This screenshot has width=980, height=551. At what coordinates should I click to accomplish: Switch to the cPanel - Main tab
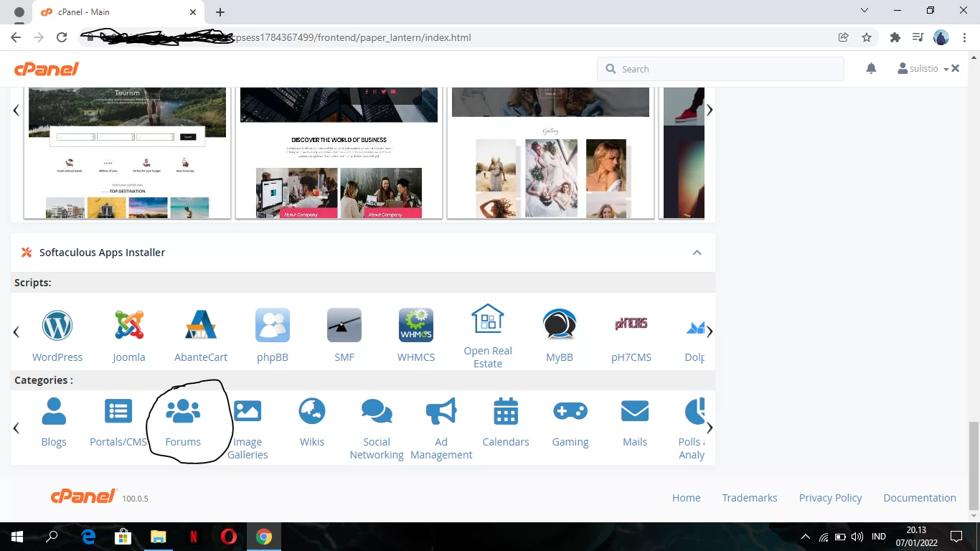pos(108,12)
